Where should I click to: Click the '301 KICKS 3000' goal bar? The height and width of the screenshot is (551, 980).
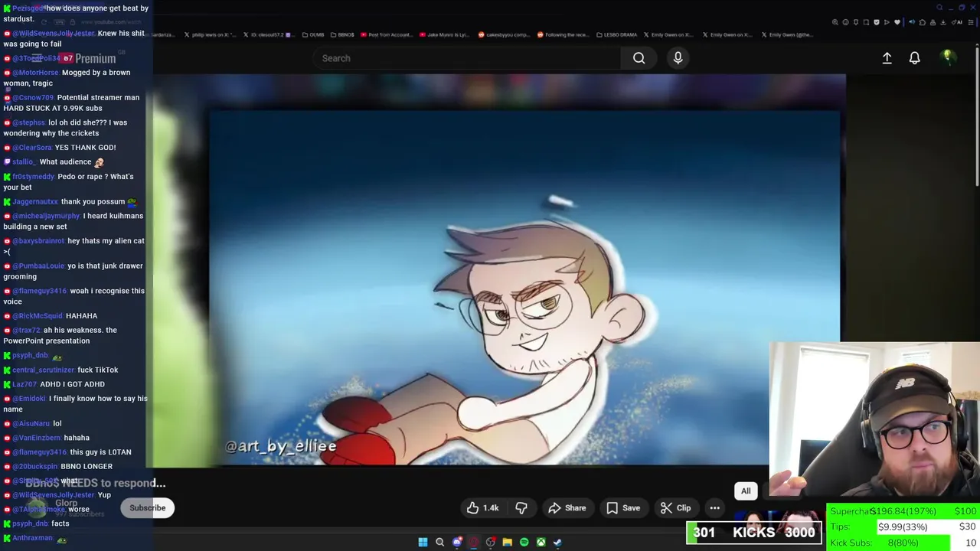[754, 533]
